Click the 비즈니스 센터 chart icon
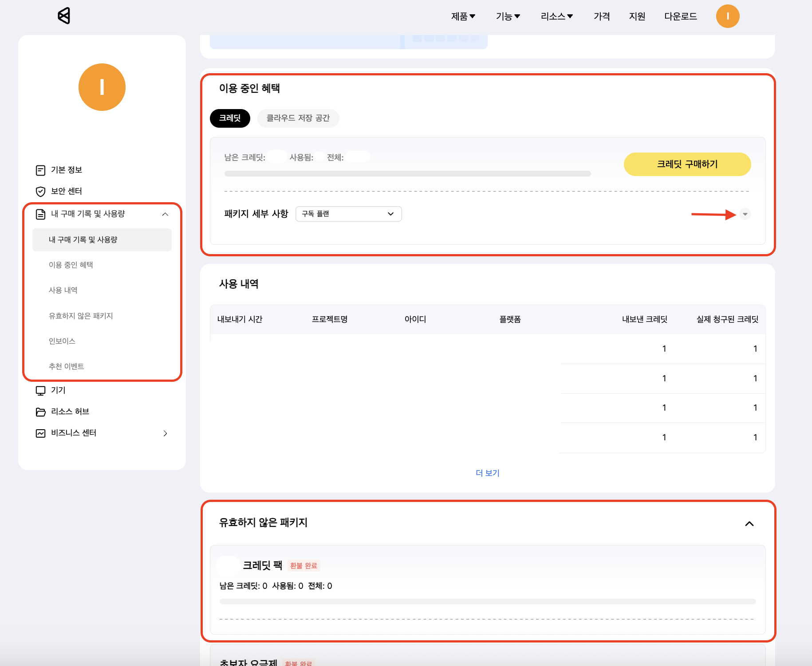The width and height of the screenshot is (812, 666). (x=40, y=433)
